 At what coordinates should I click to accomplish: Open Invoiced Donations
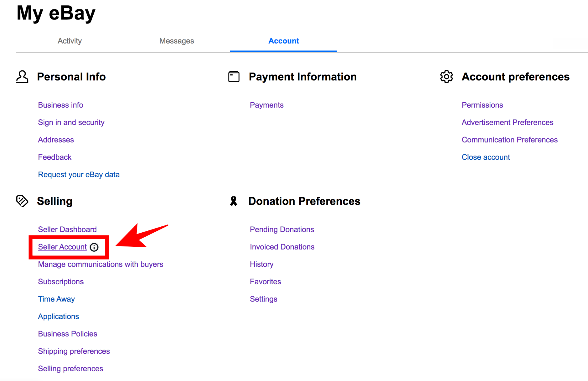[282, 247]
